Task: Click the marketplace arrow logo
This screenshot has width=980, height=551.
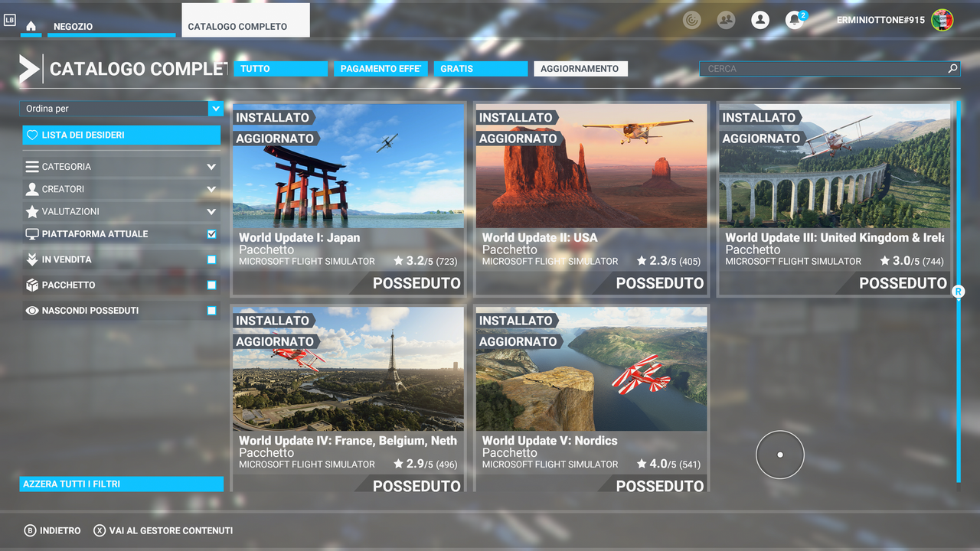Action: (x=29, y=69)
